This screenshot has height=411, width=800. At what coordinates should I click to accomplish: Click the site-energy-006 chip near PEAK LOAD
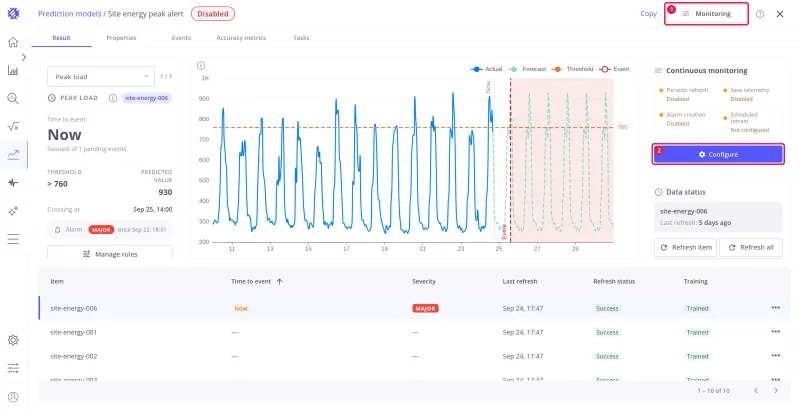[x=146, y=98]
